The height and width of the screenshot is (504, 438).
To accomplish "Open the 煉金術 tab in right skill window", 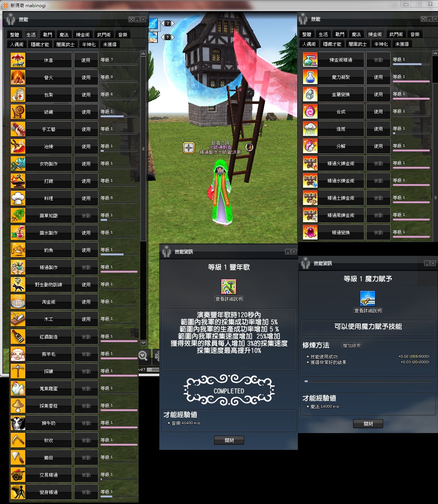I will tap(375, 34).
